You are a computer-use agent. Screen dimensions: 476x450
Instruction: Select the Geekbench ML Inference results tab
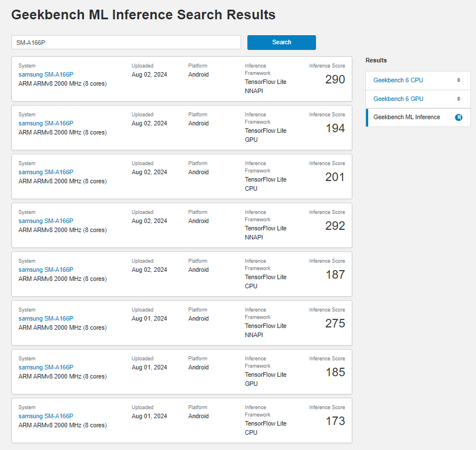tap(406, 117)
